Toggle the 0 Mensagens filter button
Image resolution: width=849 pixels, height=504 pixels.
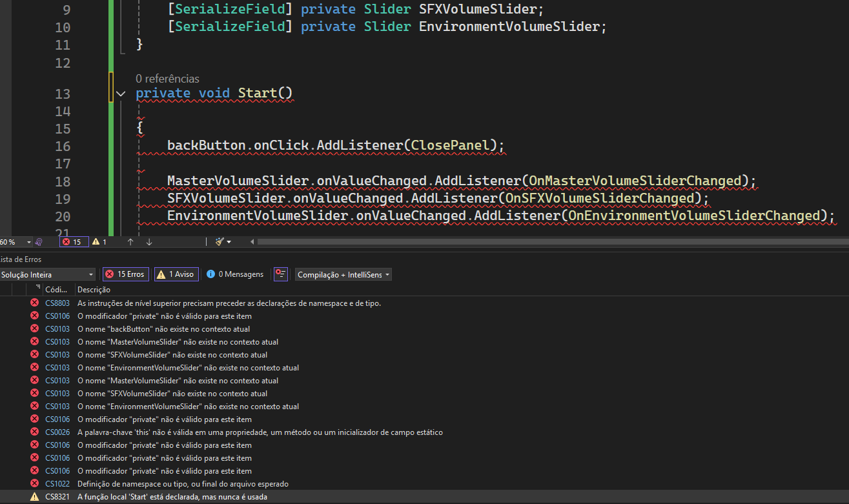[x=235, y=274]
